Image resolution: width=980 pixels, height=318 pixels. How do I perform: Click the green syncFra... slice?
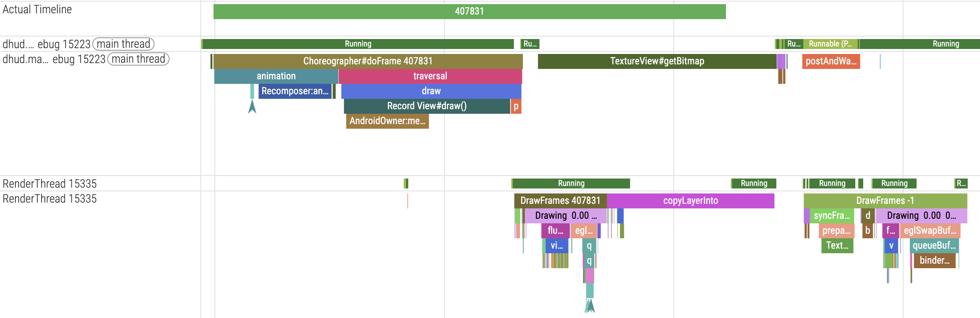pos(832,215)
